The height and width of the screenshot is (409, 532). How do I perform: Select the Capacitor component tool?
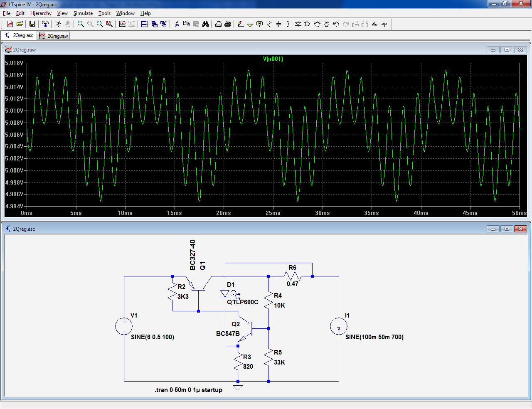pyautogui.click(x=279, y=24)
